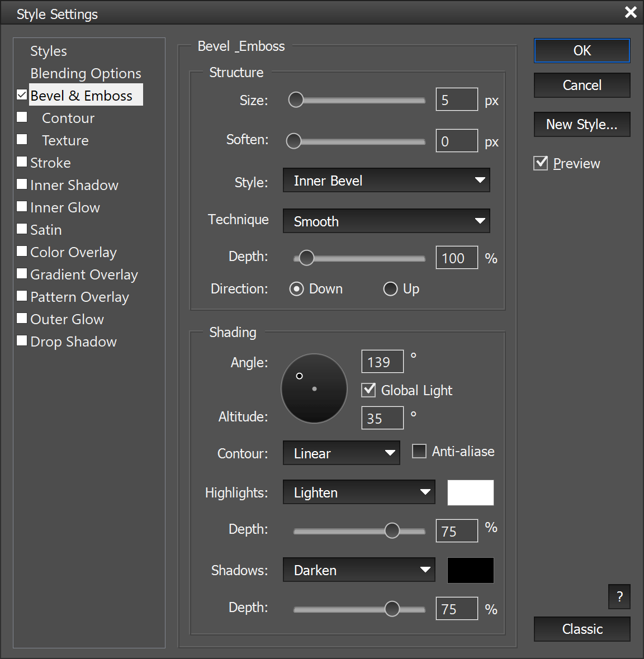Click the Classic button
Screen dimensions: 644x659
click(x=581, y=629)
